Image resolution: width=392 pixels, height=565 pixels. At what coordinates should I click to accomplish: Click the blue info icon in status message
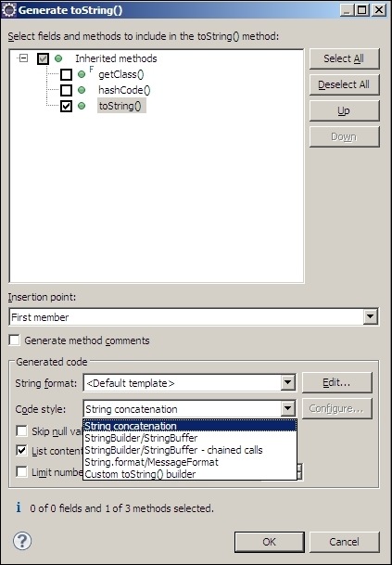19,507
